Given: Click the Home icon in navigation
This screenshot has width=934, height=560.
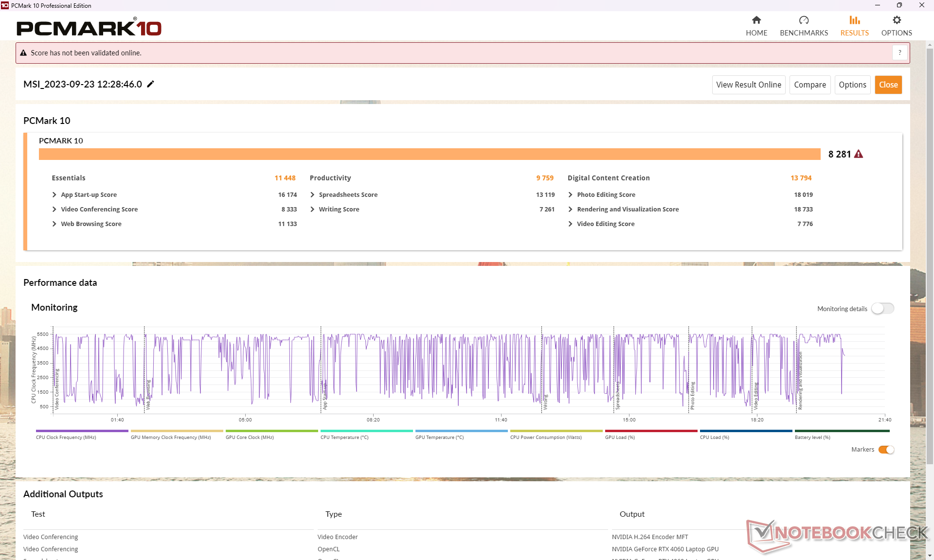Looking at the screenshot, I should pos(756,20).
